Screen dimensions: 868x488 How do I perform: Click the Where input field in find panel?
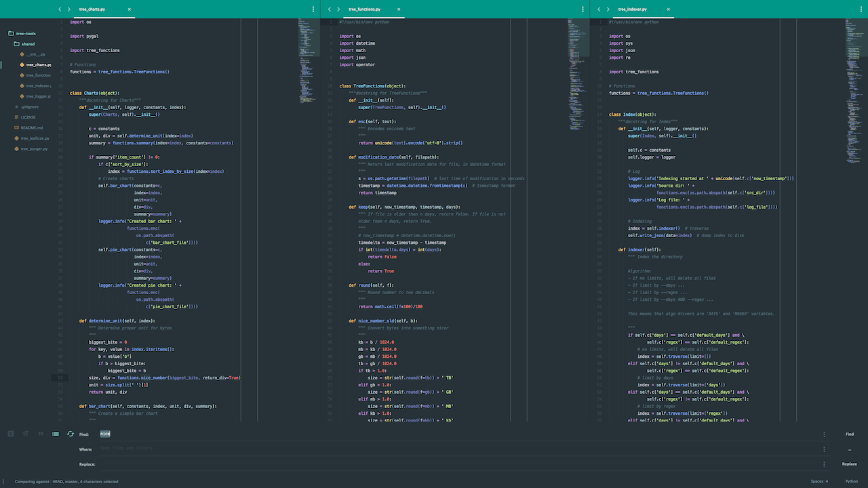tap(271, 449)
